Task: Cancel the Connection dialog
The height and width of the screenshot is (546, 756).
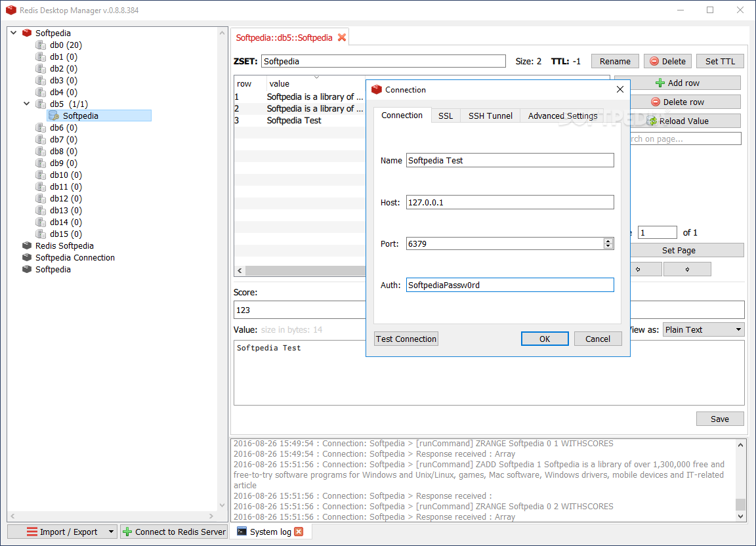Action: coord(598,339)
